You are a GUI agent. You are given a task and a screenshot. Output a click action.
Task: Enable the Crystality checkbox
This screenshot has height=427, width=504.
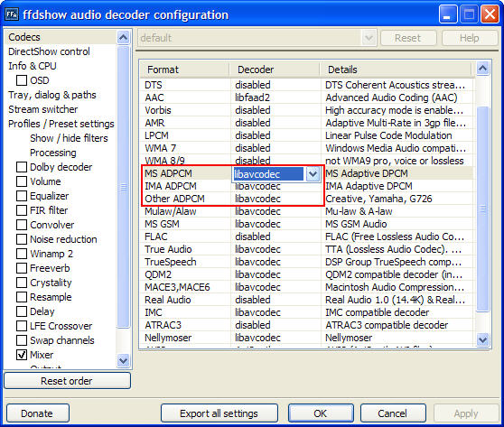click(x=22, y=283)
